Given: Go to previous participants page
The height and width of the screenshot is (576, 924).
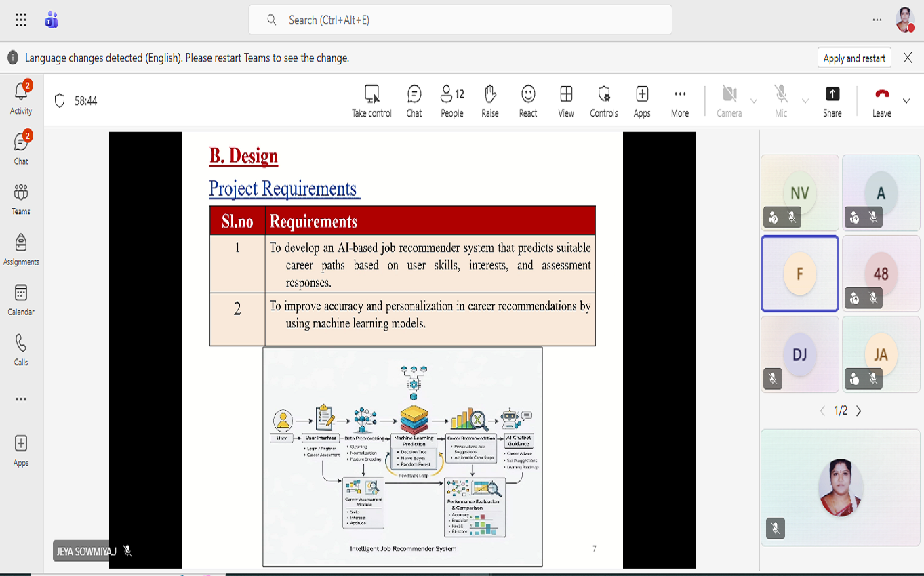Looking at the screenshot, I should (x=822, y=411).
